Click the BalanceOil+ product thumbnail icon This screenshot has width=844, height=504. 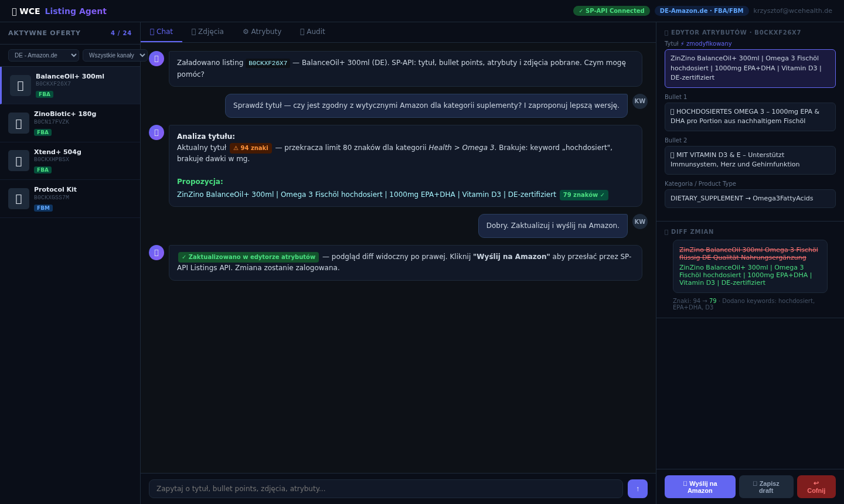click(x=21, y=86)
